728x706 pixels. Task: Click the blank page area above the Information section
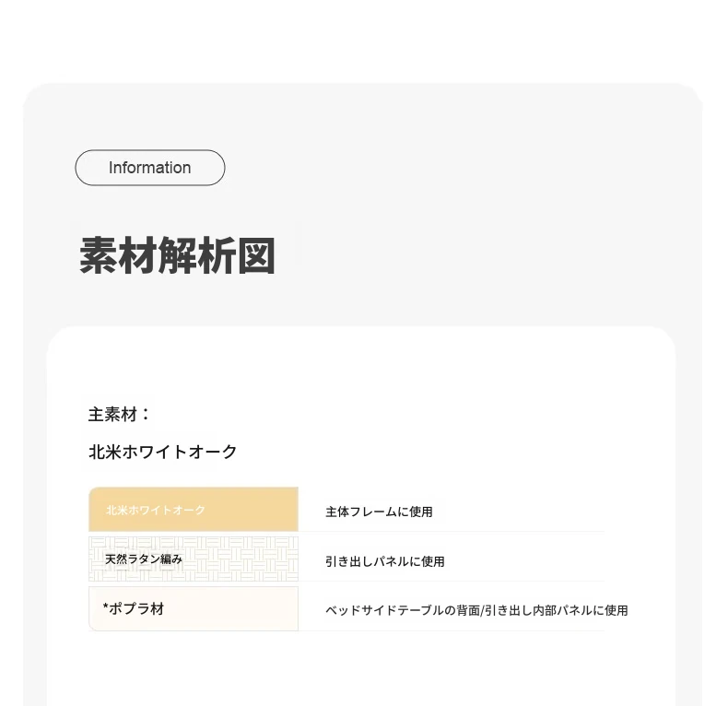(364, 41)
